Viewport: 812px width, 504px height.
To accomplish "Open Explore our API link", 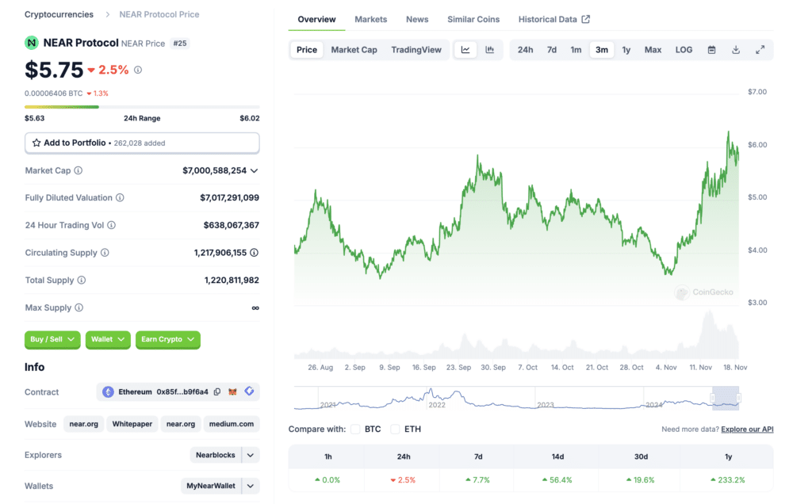I will coord(747,429).
